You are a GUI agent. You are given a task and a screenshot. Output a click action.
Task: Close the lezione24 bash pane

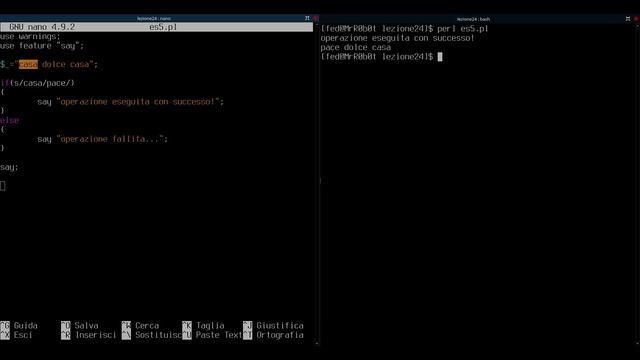coord(636,19)
